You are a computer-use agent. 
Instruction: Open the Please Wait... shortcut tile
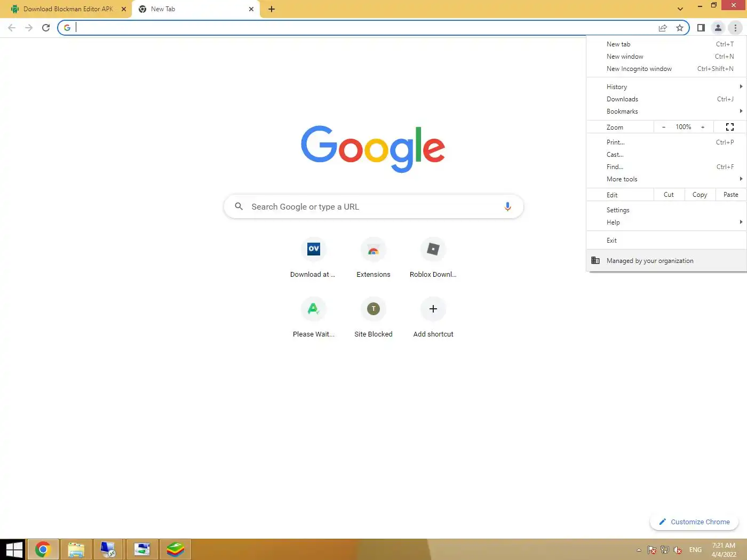pyautogui.click(x=314, y=318)
